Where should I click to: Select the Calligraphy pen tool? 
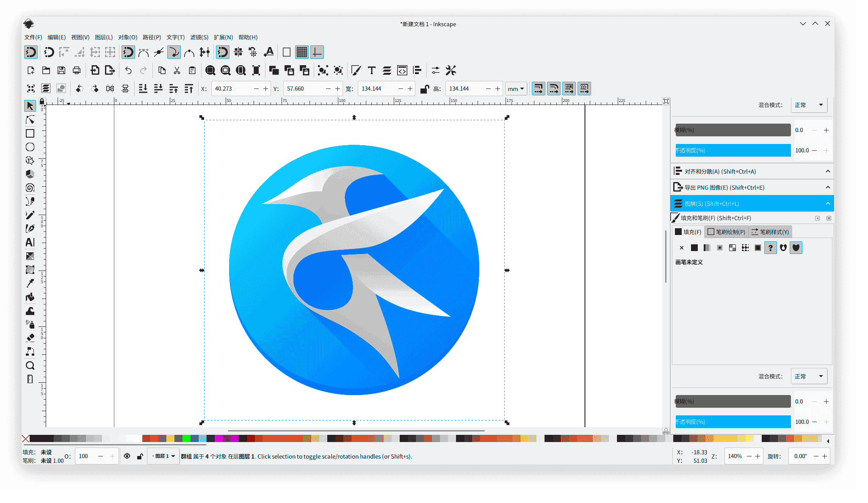(30, 229)
